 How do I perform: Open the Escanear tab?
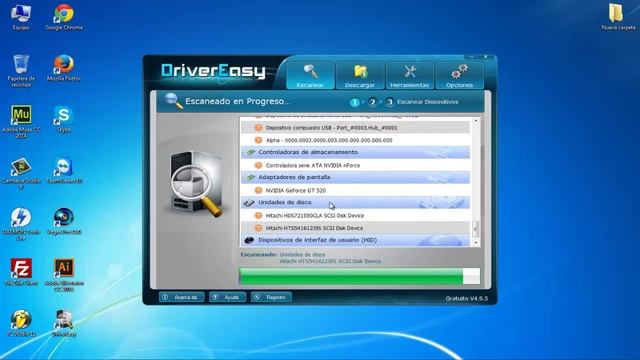click(311, 76)
